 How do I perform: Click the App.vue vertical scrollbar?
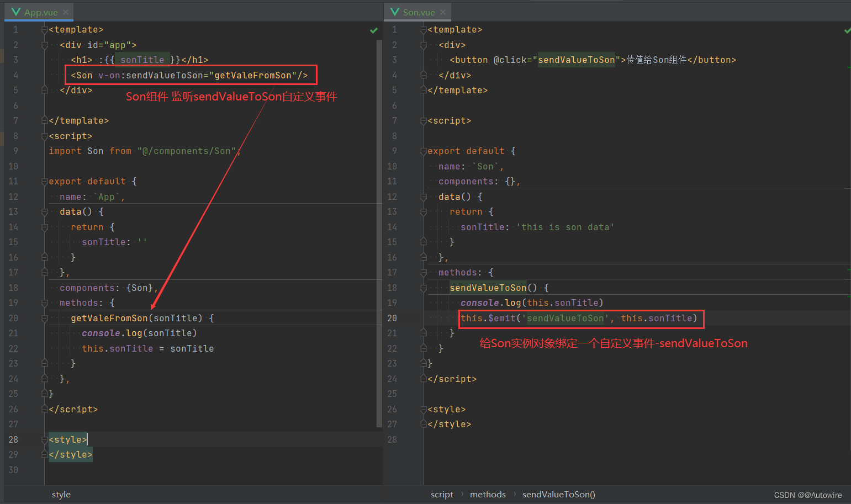coord(379,233)
